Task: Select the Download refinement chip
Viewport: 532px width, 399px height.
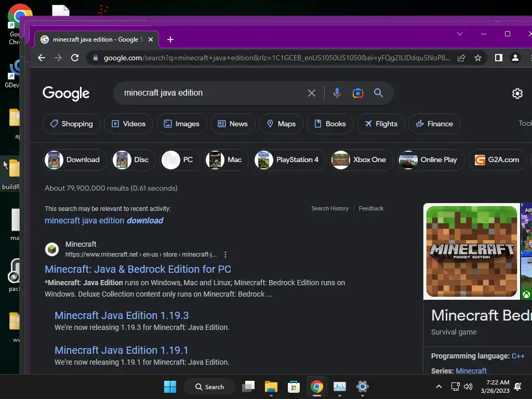Action: pos(76,160)
